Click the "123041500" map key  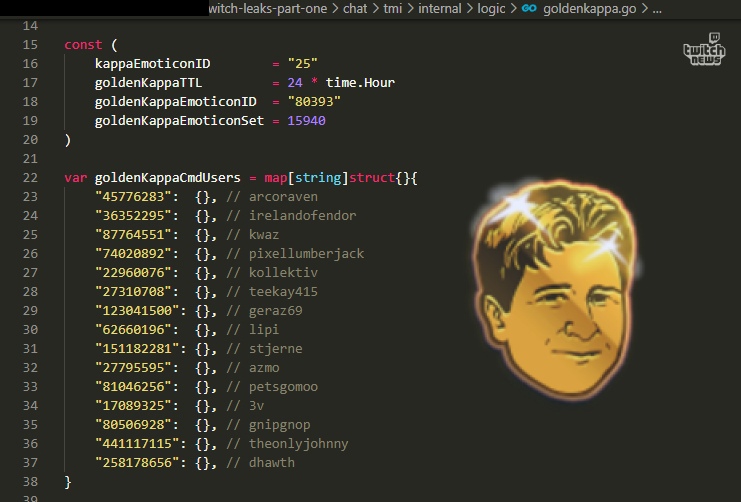(x=137, y=311)
